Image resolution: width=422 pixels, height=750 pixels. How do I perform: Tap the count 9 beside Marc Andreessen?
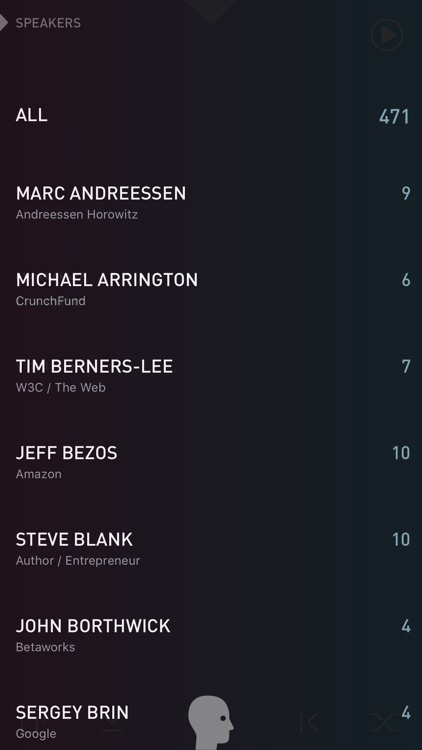(406, 193)
